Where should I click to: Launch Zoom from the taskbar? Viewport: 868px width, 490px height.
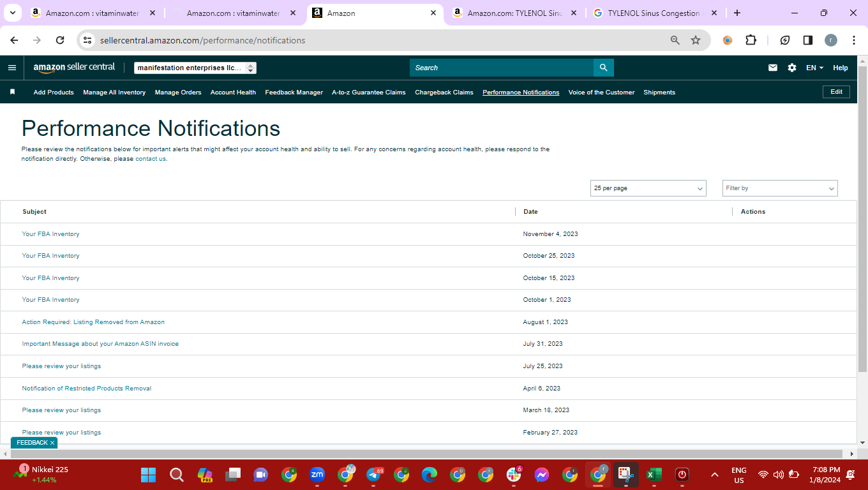(317, 475)
